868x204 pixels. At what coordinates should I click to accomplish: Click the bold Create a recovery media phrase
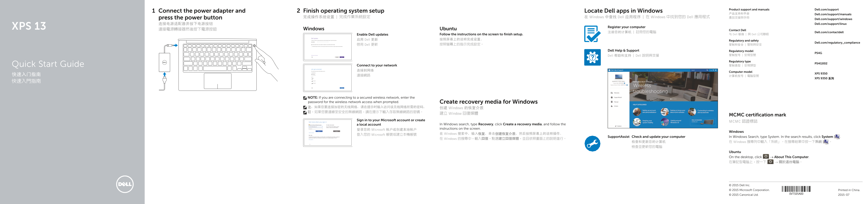[522, 124]
